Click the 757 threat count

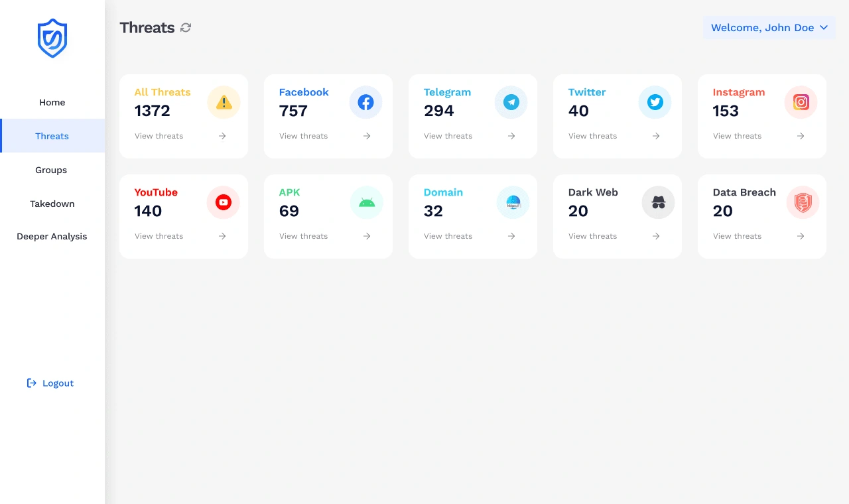pyautogui.click(x=293, y=111)
